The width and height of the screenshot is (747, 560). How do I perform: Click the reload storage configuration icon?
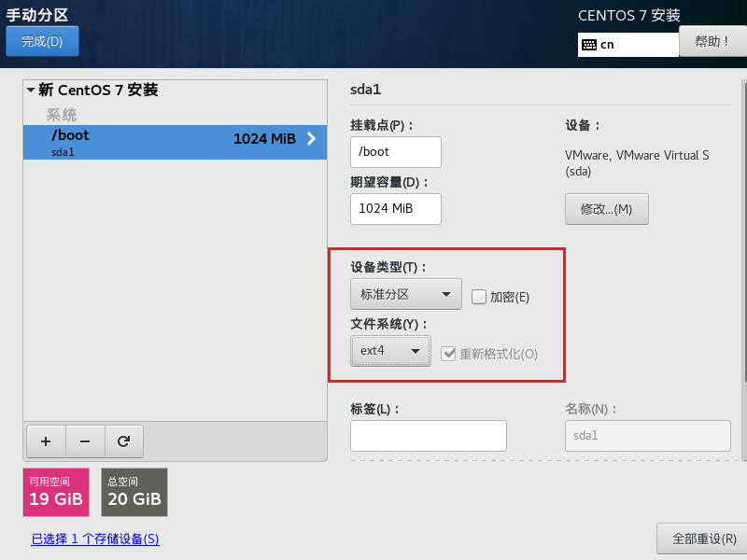[124, 441]
